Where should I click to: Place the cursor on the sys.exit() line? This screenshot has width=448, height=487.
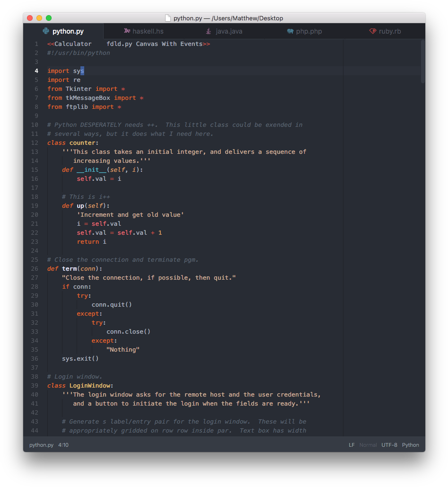coord(80,358)
